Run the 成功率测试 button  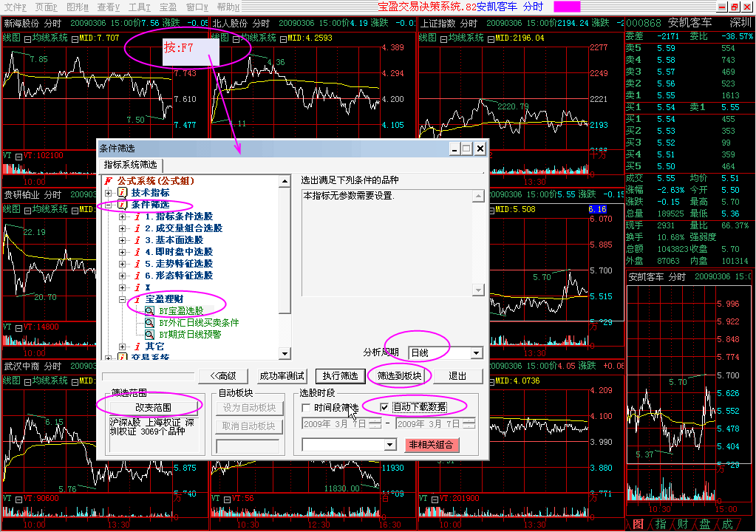click(282, 376)
